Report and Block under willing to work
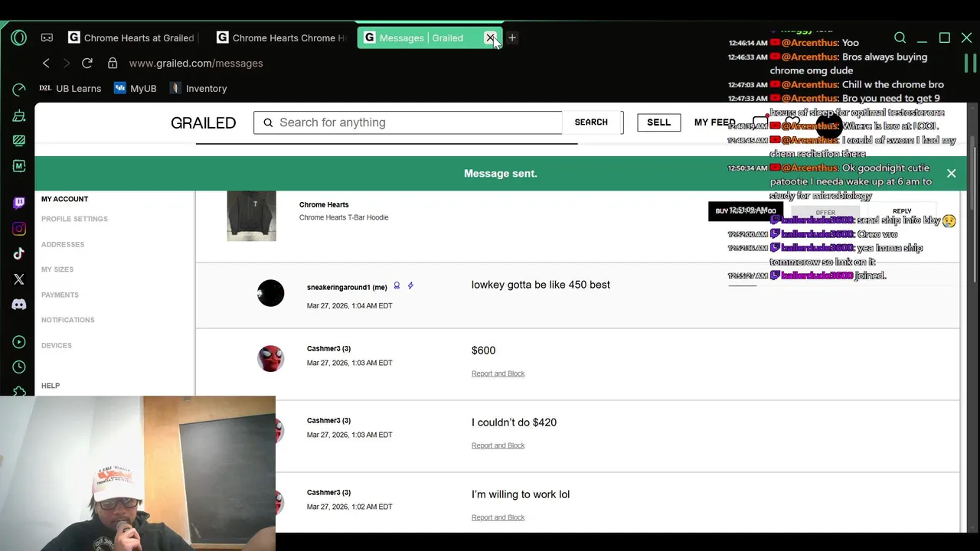The height and width of the screenshot is (551, 980). coord(498,517)
